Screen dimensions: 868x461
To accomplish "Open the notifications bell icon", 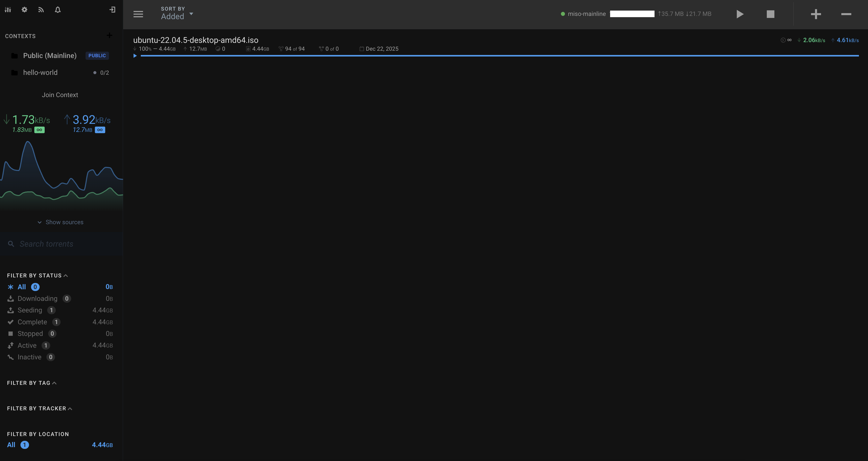I will [x=57, y=9].
